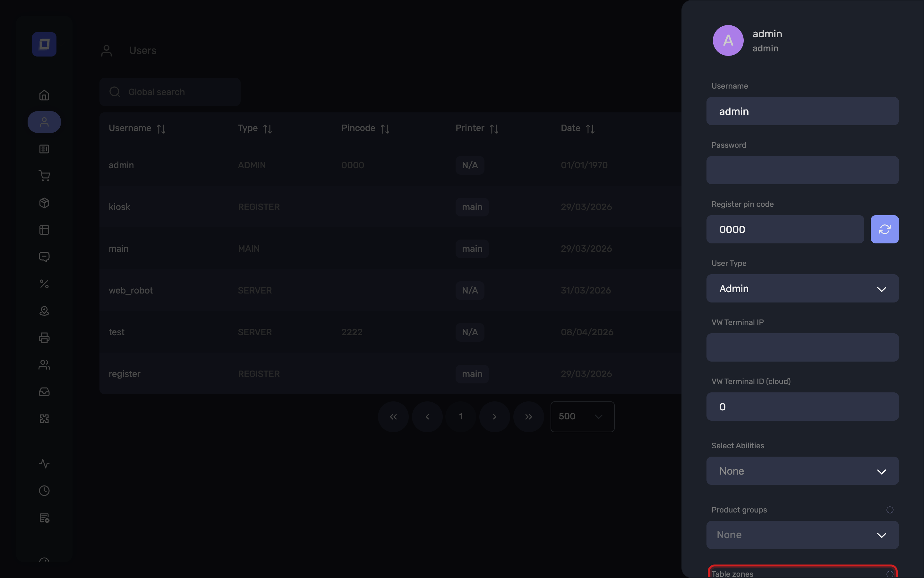924x578 pixels.
Task: Click the Product groups info icon
Action: pyautogui.click(x=890, y=510)
